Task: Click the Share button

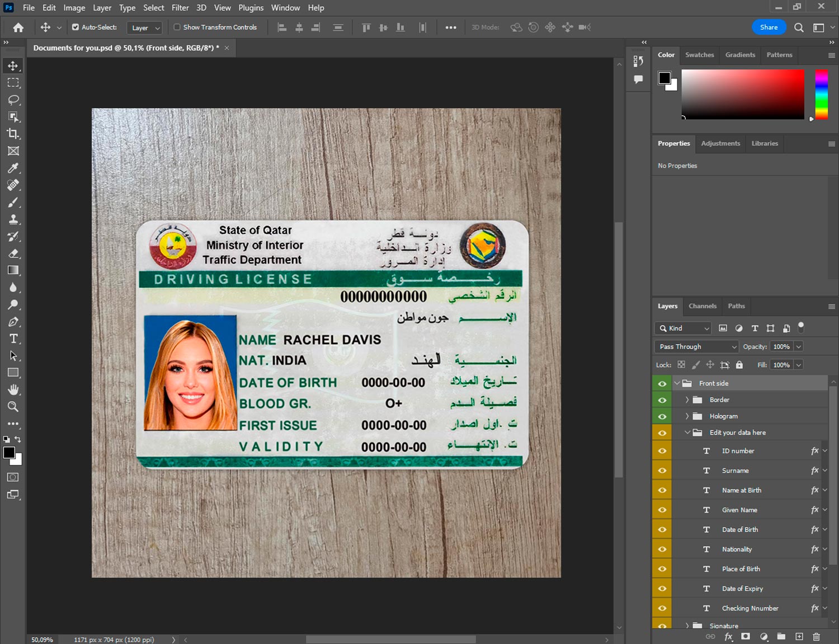Action: [x=769, y=27]
